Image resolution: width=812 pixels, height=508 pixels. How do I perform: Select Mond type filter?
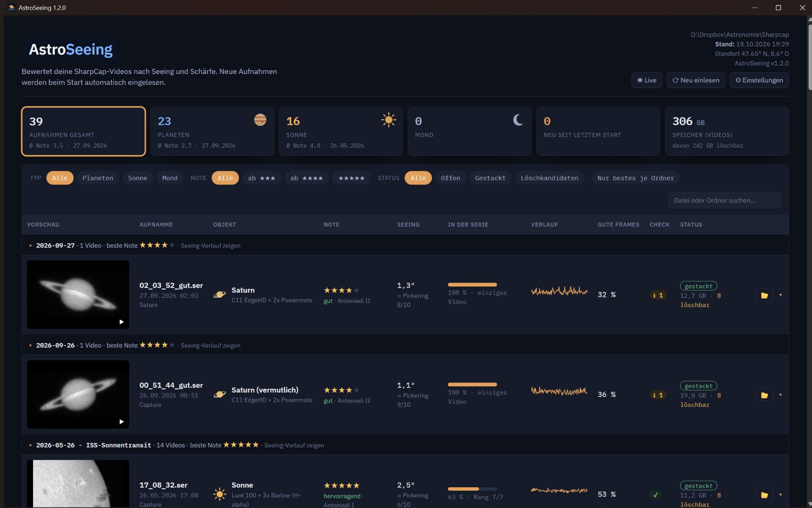(170, 178)
